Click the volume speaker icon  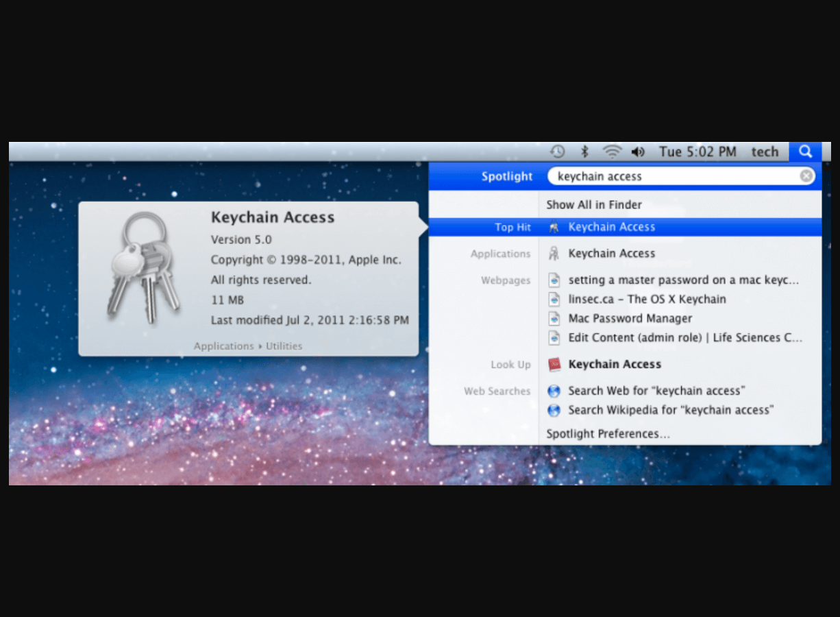(638, 152)
